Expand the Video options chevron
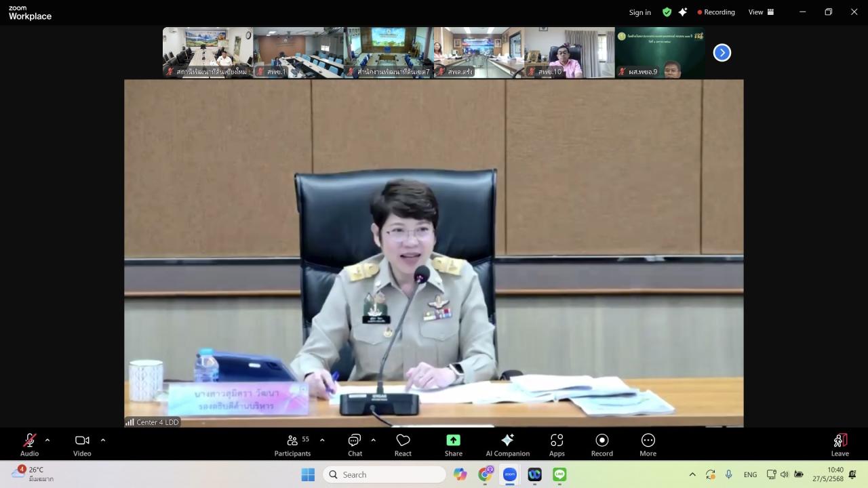This screenshot has height=488, width=868. [103, 439]
